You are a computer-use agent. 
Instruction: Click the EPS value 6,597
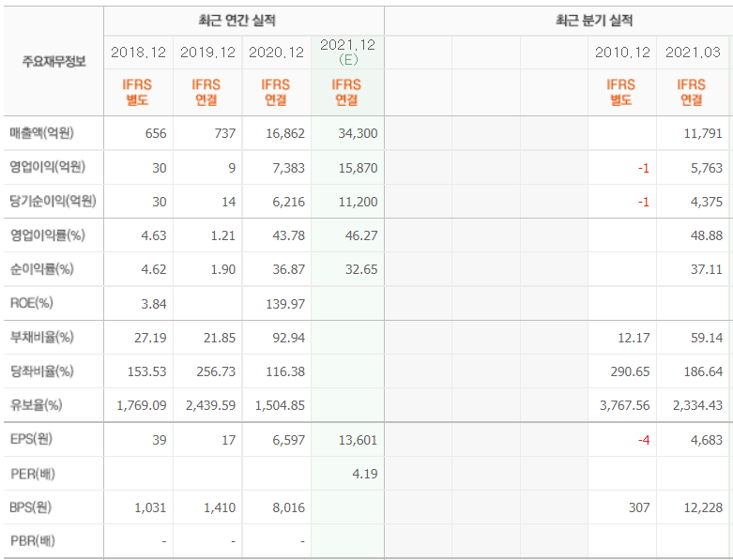pos(288,440)
